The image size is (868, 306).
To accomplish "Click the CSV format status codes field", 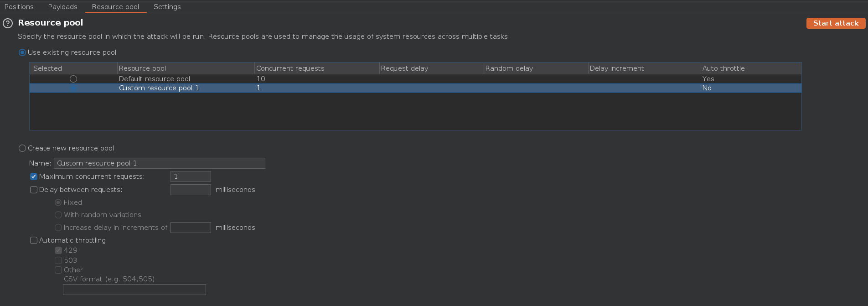I will click(134, 290).
